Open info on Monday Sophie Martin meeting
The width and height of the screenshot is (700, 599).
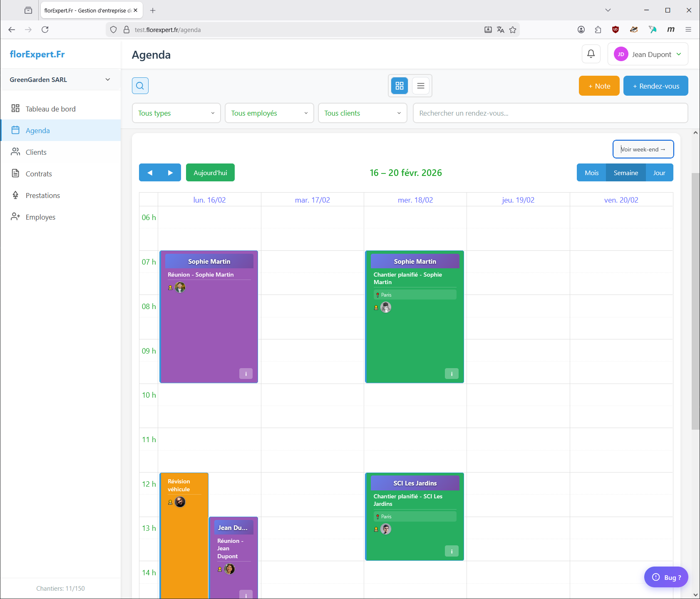click(x=246, y=374)
